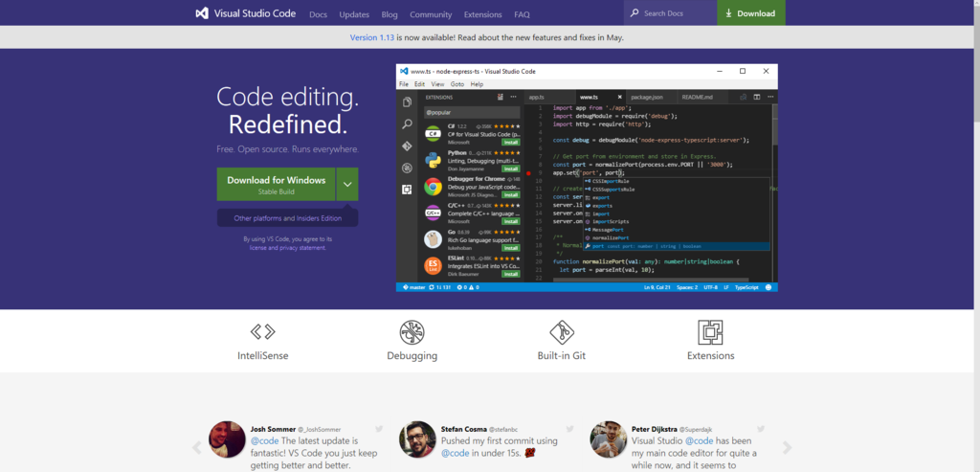The image size is (980, 472).
Task: Install the C/C++ extension
Action: tap(511, 221)
